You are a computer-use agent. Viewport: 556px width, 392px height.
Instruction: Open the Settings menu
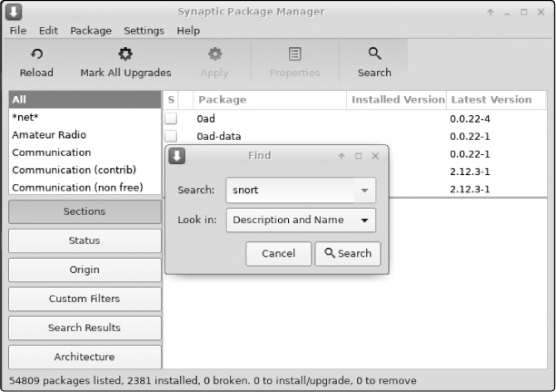coord(144,31)
